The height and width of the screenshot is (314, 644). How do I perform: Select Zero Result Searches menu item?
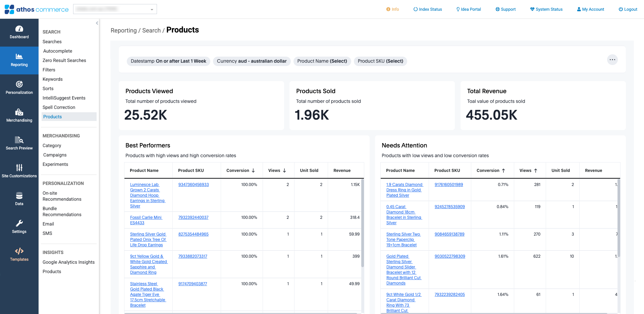[x=64, y=60]
